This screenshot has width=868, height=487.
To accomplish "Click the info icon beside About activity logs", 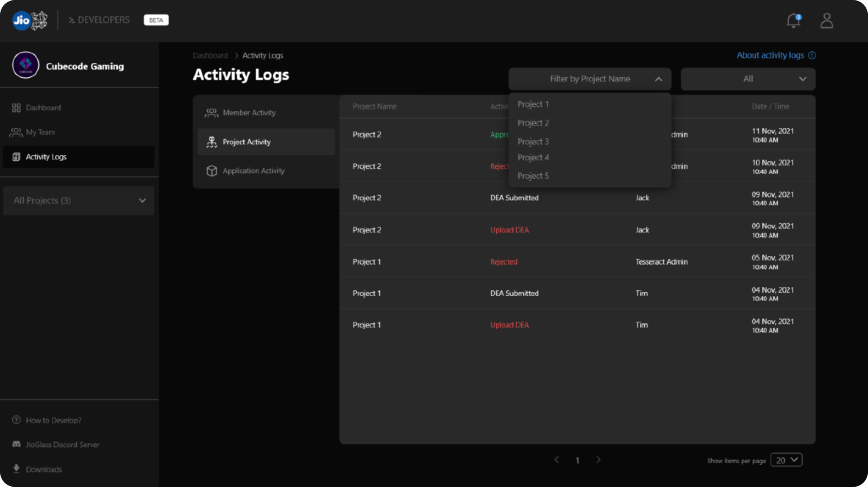I will coord(812,55).
